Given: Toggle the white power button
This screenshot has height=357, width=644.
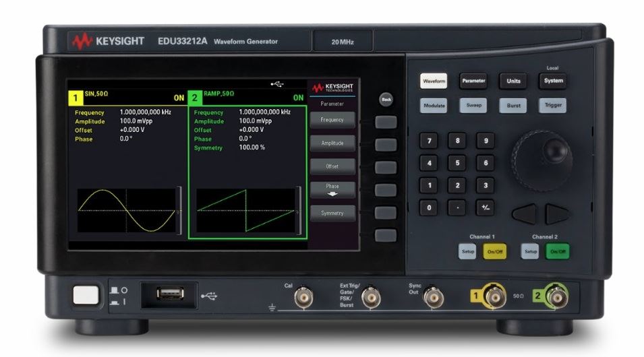Looking at the screenshot, I should click(x=86, y=295).
